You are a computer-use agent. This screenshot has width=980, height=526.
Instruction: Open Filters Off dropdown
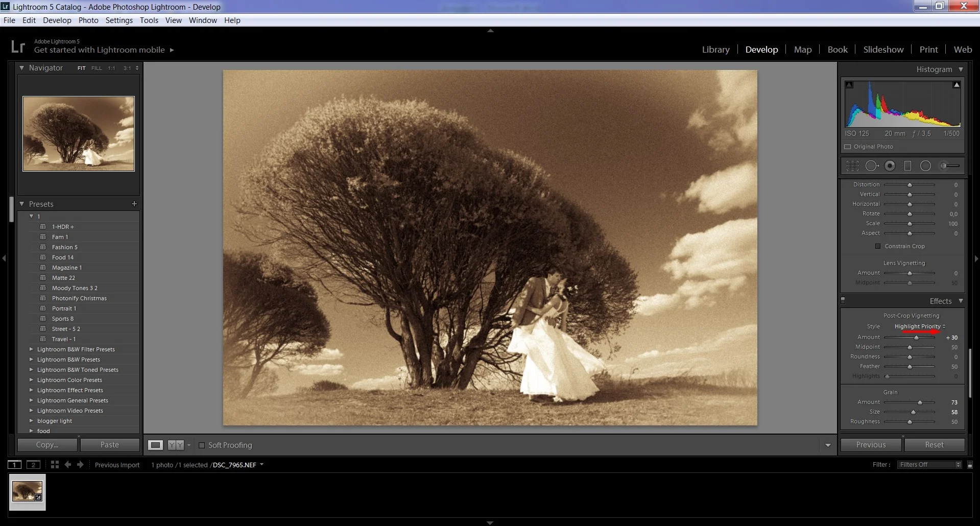[x=930, y=465]
